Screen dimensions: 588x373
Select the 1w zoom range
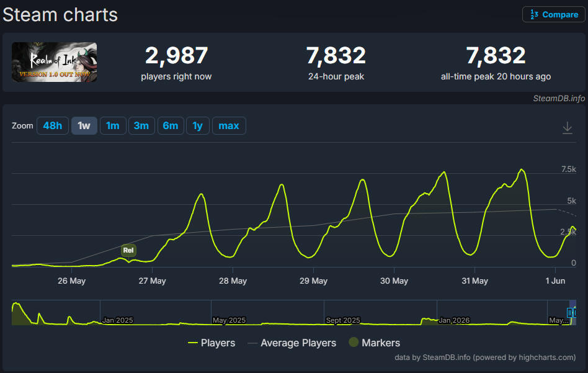click(84, 126)
